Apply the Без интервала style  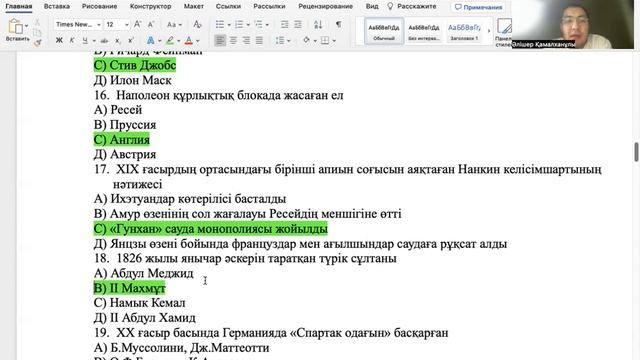[424, 31]
